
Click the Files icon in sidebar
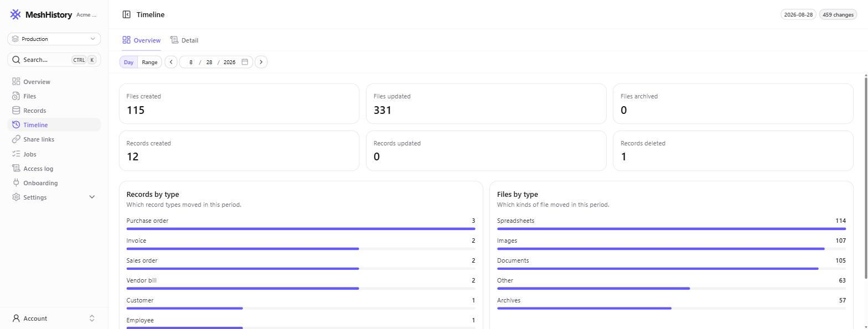16,96
